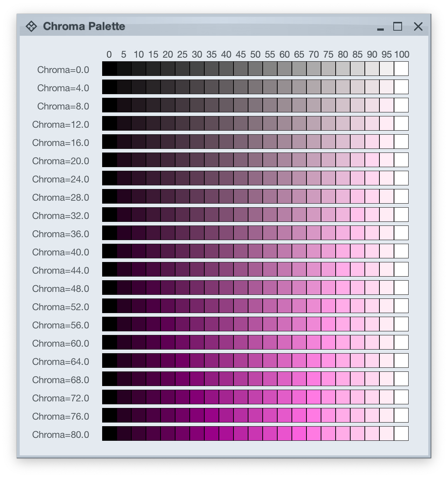Click the Chroma=56.0 swatch at lightness 75
This screenshot has width=448, height=478.
tap(328, 324)
